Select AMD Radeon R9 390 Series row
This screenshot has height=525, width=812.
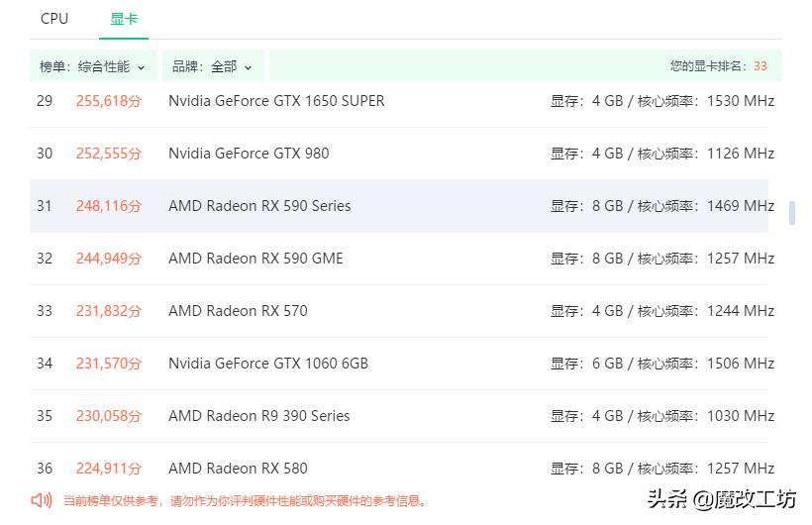click(x=259, y=416)
